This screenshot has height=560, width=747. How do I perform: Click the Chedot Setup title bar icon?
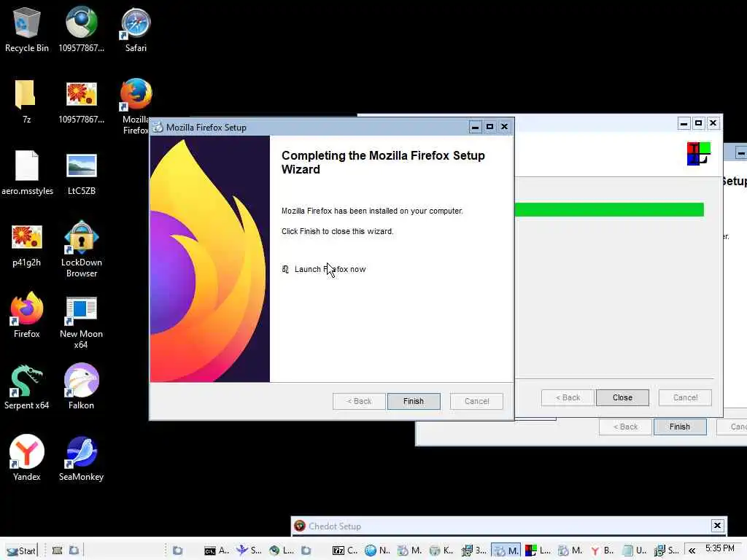[x=300, y=526]
